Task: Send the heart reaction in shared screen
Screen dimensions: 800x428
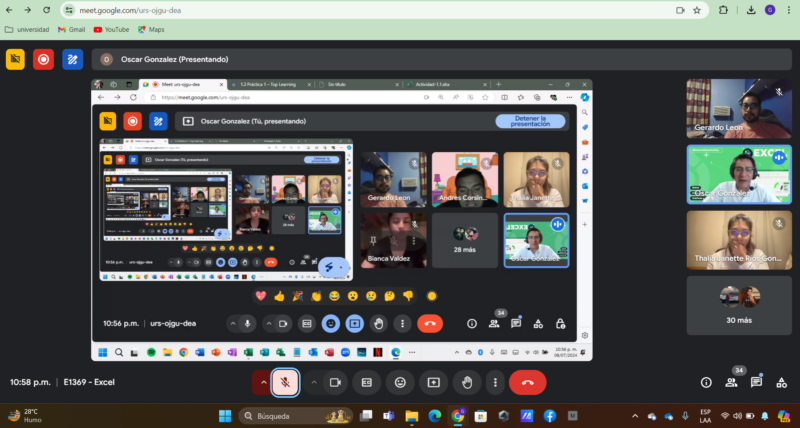Action: pyautogui.click(x=261, y=296)
